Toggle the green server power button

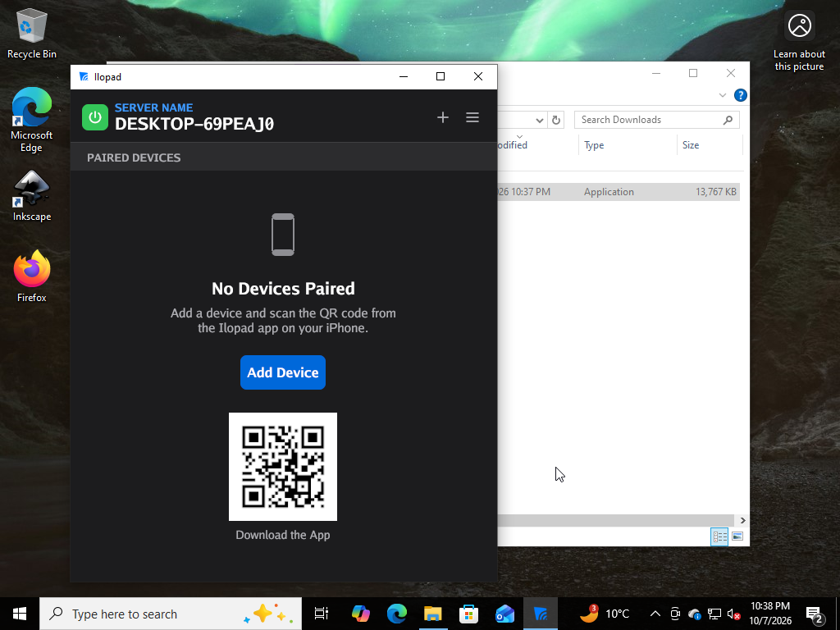tap(95, 117)
